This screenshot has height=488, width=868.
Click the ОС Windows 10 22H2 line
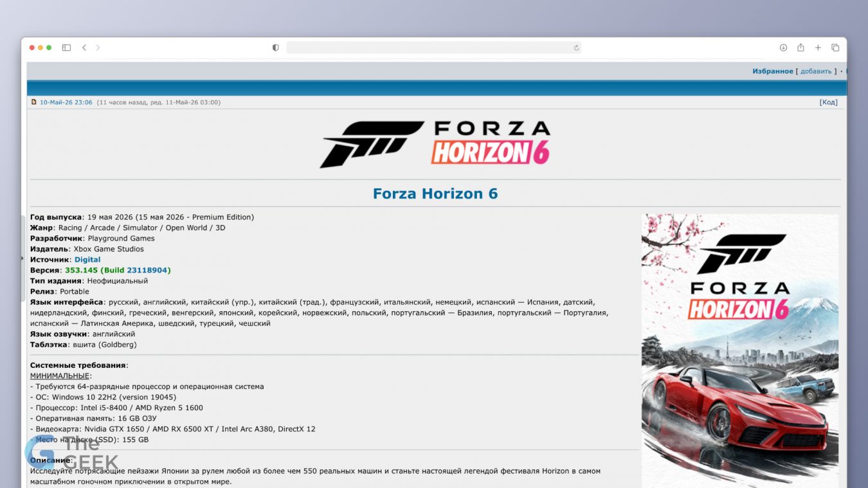[103, 397]
